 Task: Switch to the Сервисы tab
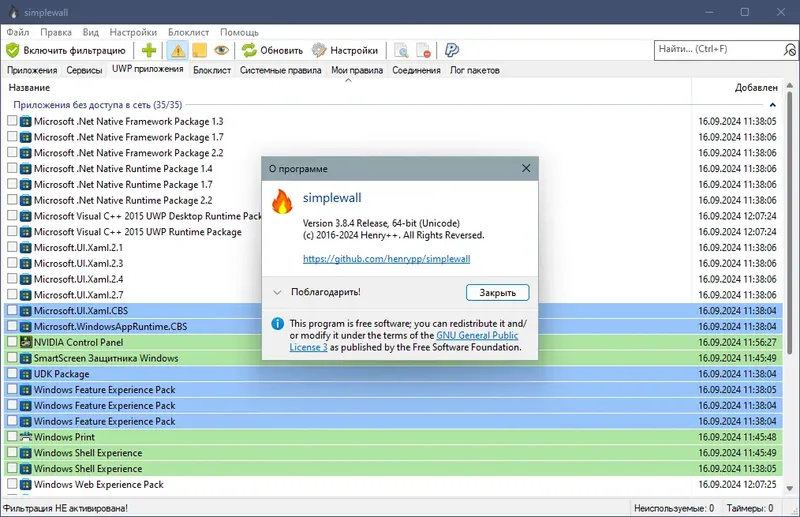point(84,70)
